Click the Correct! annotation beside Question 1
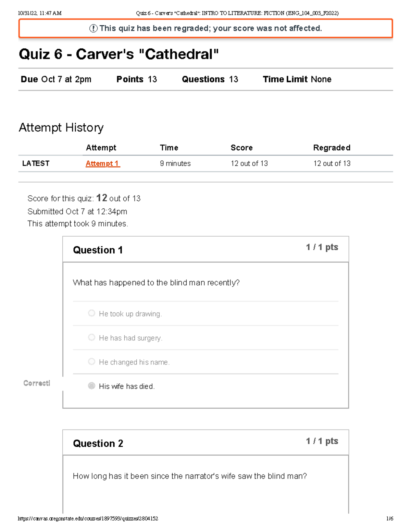The image size is (411, 532). (36, 383)
